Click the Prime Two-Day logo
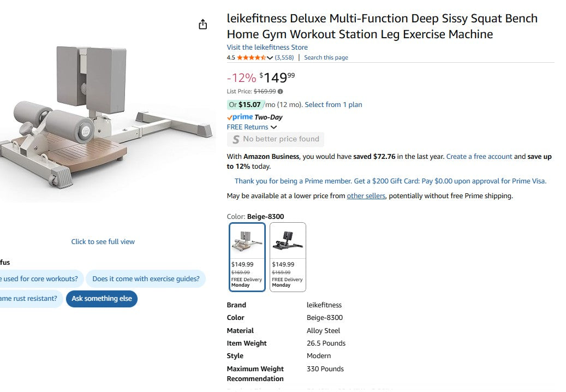The height and width of the screenshot is (392, 566). coord(254,117)
